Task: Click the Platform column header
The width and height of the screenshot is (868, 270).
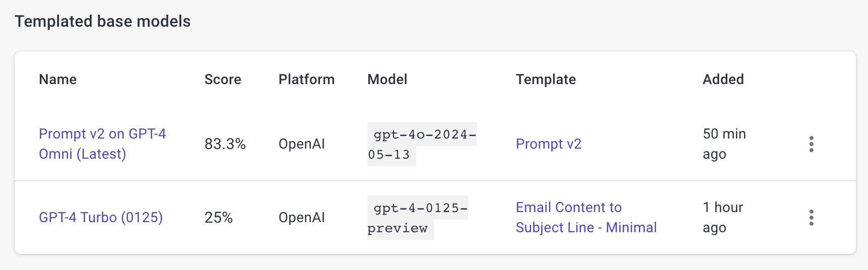Action: pos(306,80)
